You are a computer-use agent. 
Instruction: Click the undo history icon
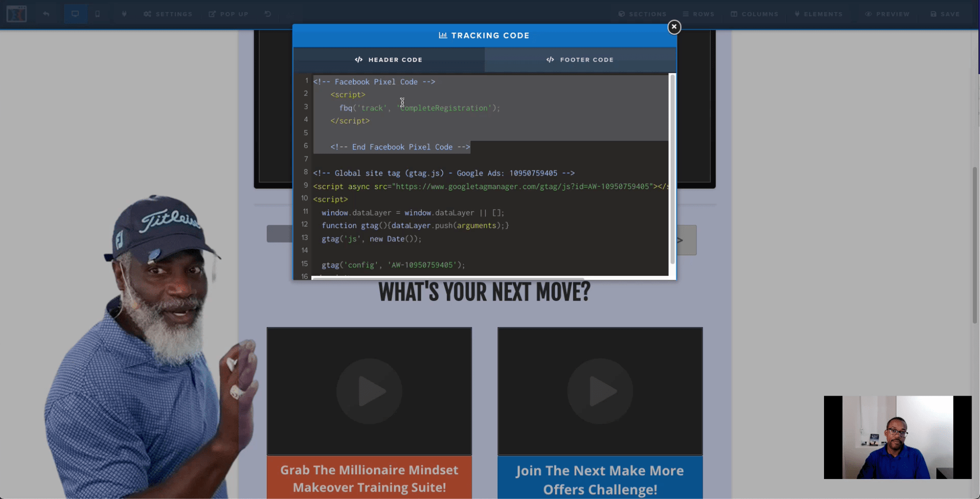268,14
